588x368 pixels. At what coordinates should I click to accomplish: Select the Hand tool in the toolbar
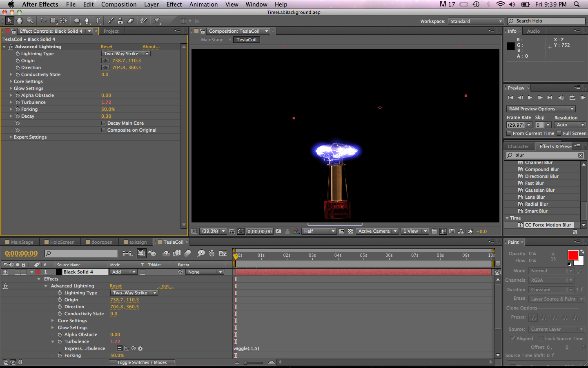pyautogui.click(x=19, y=20)
